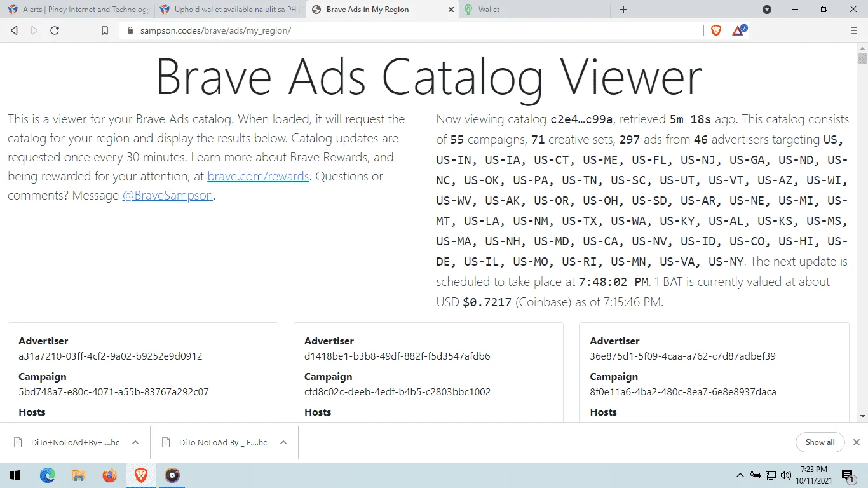Select advertiser ID d1418be1-b3b8-49df-882f-f5d3547afdb6

point(397,356)
